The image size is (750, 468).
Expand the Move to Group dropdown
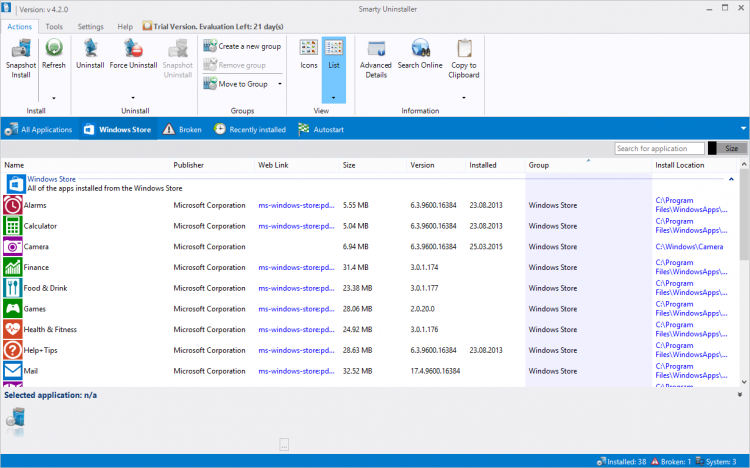point(280,84)
